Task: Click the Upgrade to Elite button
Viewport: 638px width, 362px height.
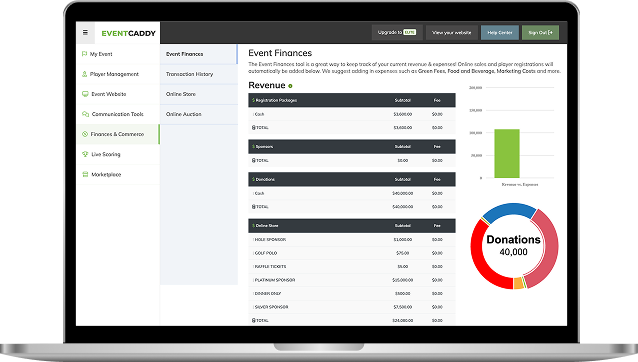Action: pyautogui.click(x=397, y=33)
